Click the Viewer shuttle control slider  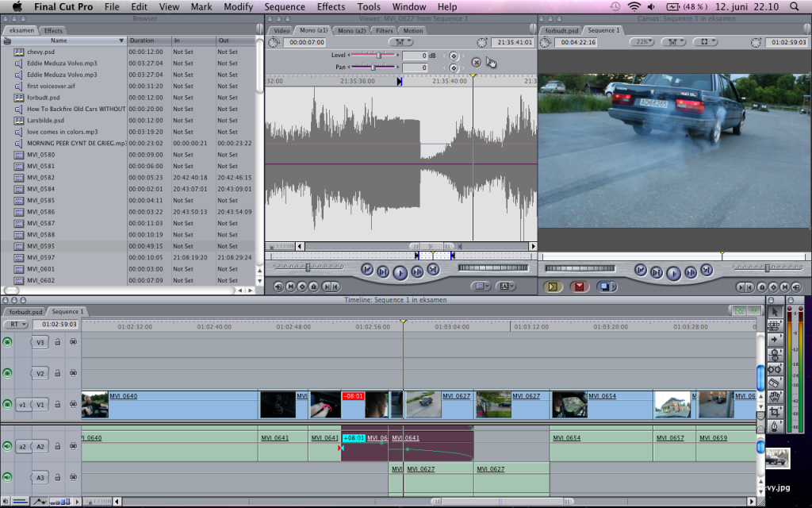pyautogui.click(x=308, y=267)
